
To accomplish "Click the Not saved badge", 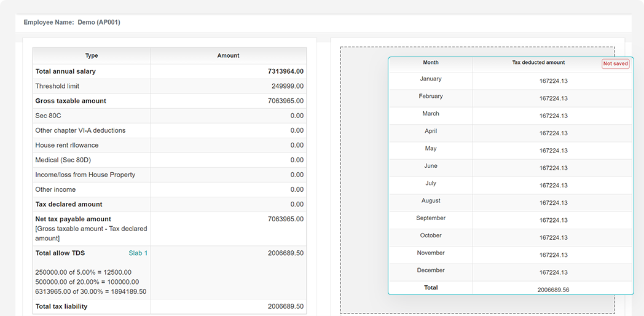I will [x=615, y=64].
